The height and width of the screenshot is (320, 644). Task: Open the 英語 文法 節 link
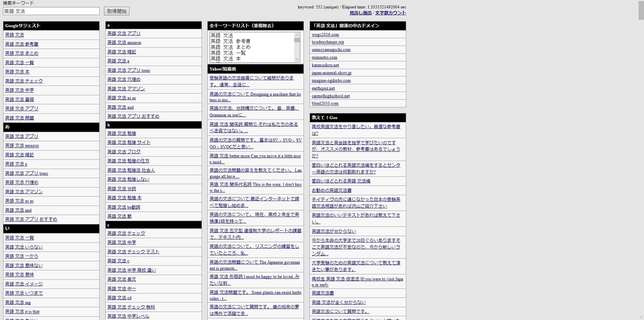[120, 216]
